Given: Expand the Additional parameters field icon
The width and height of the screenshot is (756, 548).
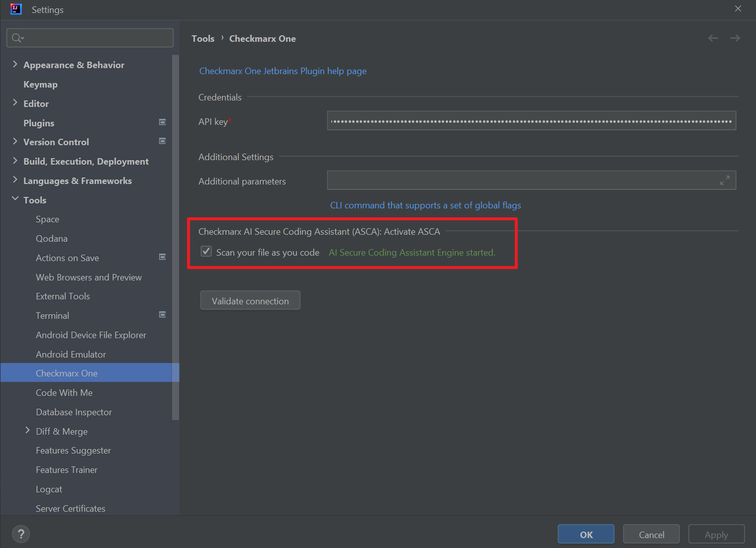Looking at the screenshot, I should click(725, 181).
